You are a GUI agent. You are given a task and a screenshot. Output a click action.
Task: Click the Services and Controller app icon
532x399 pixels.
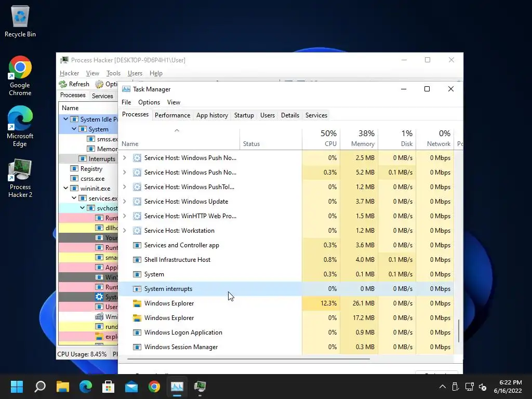[x=137, y=245]
